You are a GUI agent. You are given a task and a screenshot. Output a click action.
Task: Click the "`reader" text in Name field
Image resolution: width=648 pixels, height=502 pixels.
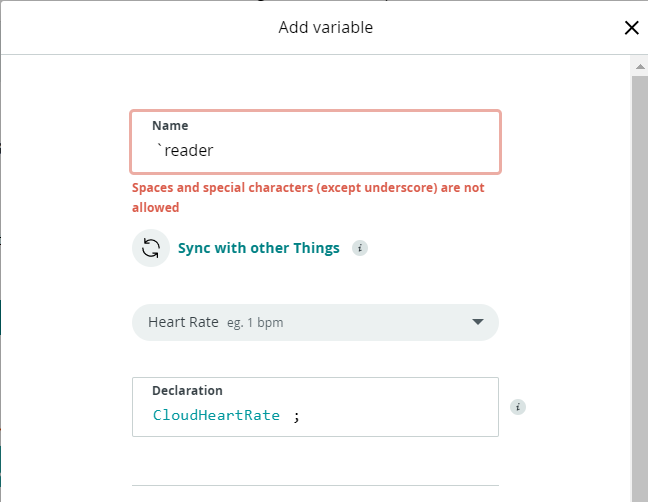tap(185, 150)
